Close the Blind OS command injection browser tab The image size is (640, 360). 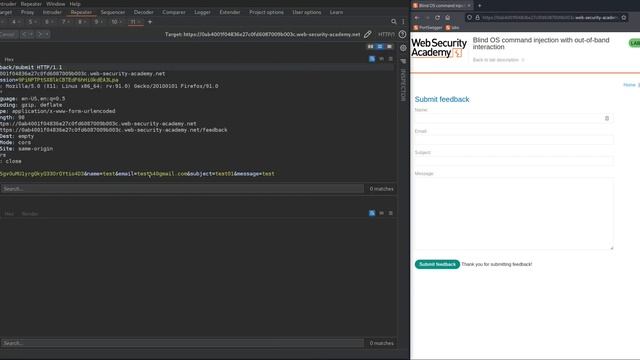point(469,6)
